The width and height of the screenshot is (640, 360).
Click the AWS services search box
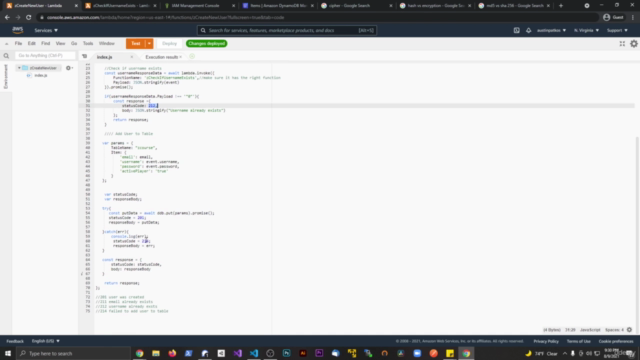click(287, 30)
